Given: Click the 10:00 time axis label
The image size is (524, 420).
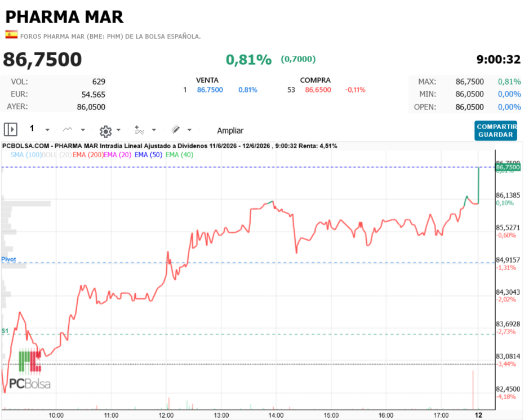Looking at the screenshot, I should (x=56, y=415).
